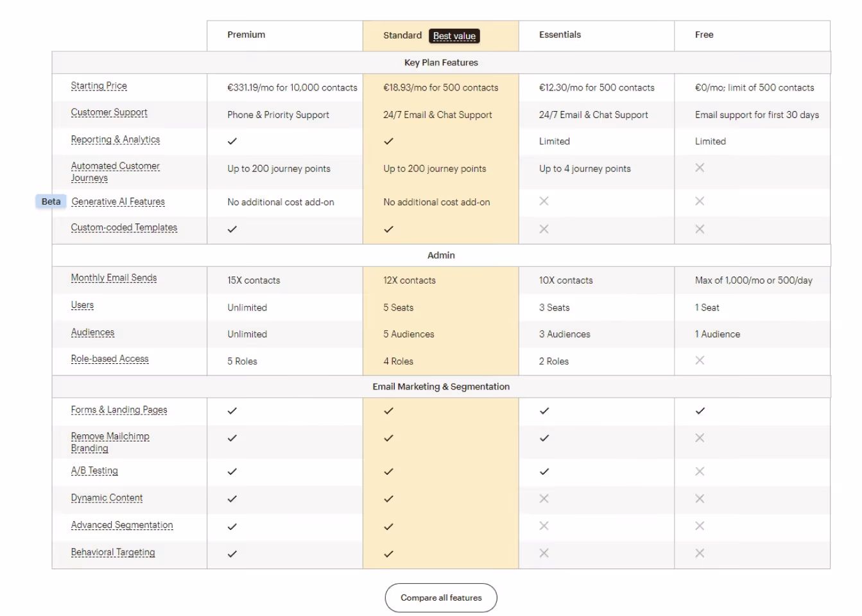Open Reporting & Analytics feature link

[x=116, y=139]
